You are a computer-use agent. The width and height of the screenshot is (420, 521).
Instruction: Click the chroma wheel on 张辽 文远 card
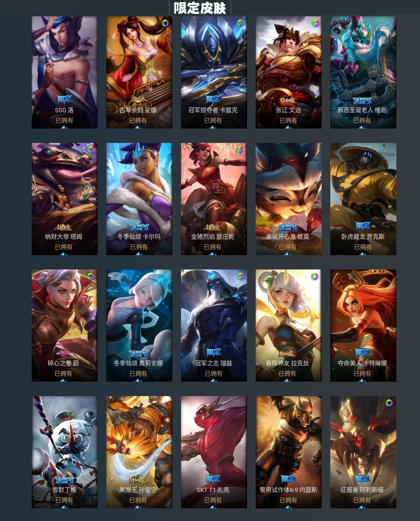click(315, 23)
